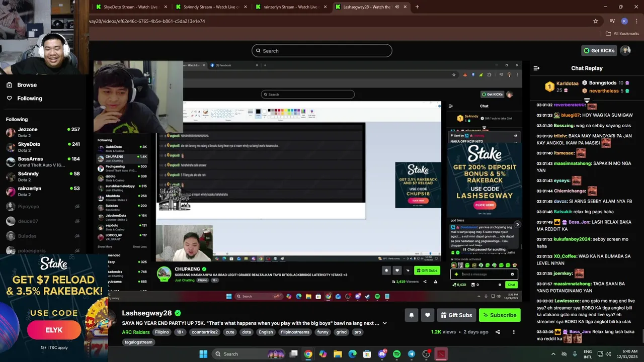The height and width of the screenshot is (362, 644).
Task: Open gifter Bonngstods in leaderboard
Action: click(603, 83)
